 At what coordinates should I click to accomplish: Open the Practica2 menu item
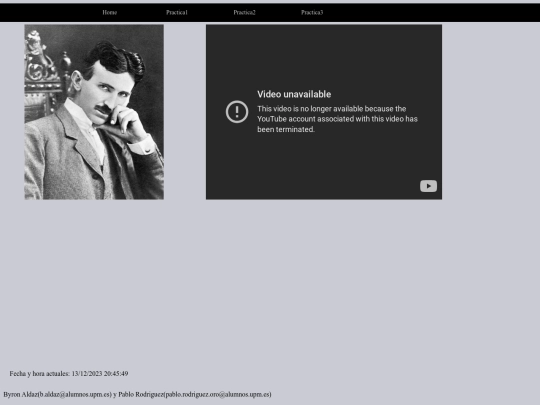[245, 12]
